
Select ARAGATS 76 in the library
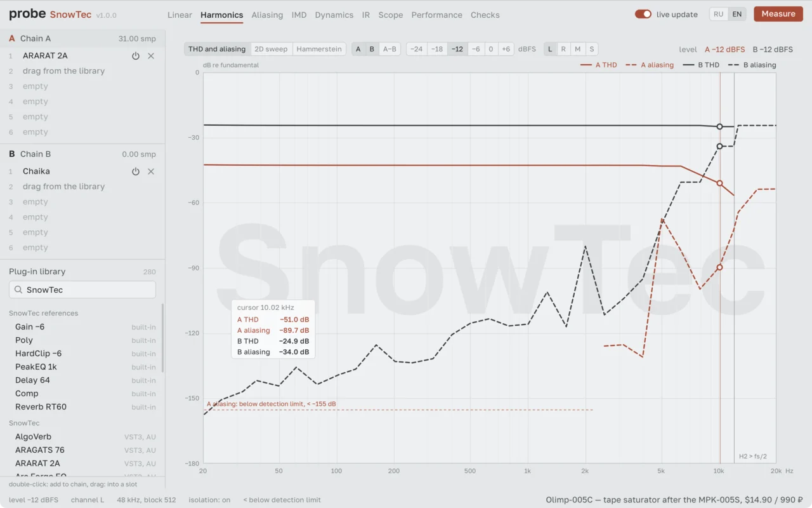click(82, 450)
